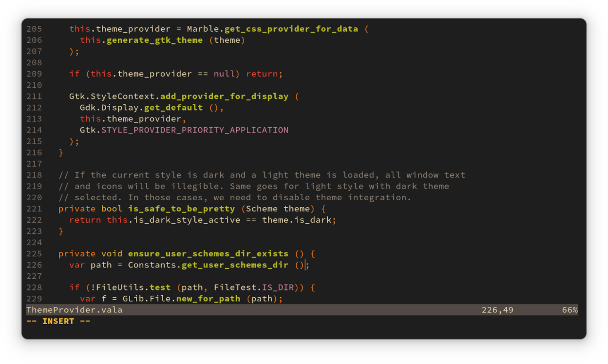
Task: Click line number 205 in the gutter
Action: (34, 29)
